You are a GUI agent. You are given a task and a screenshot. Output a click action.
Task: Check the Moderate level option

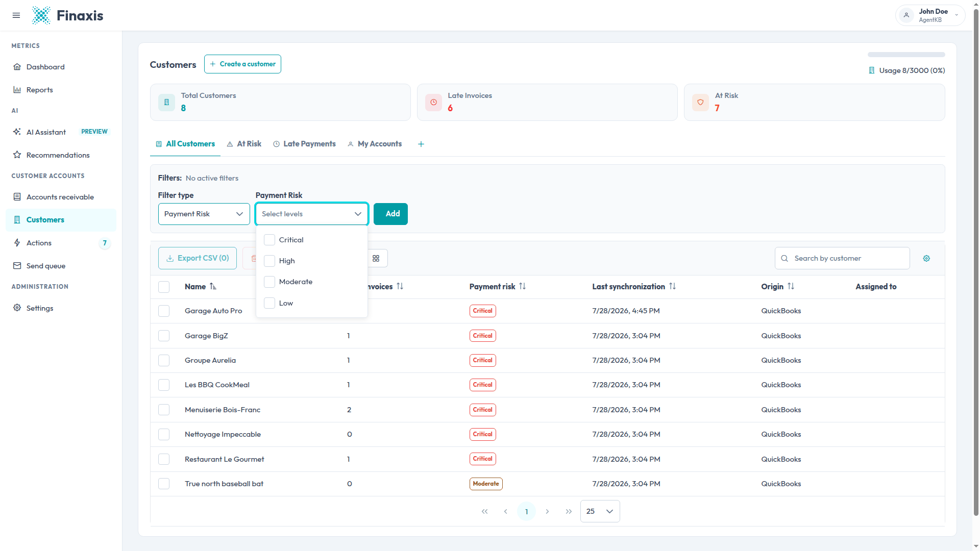[269, 282]
